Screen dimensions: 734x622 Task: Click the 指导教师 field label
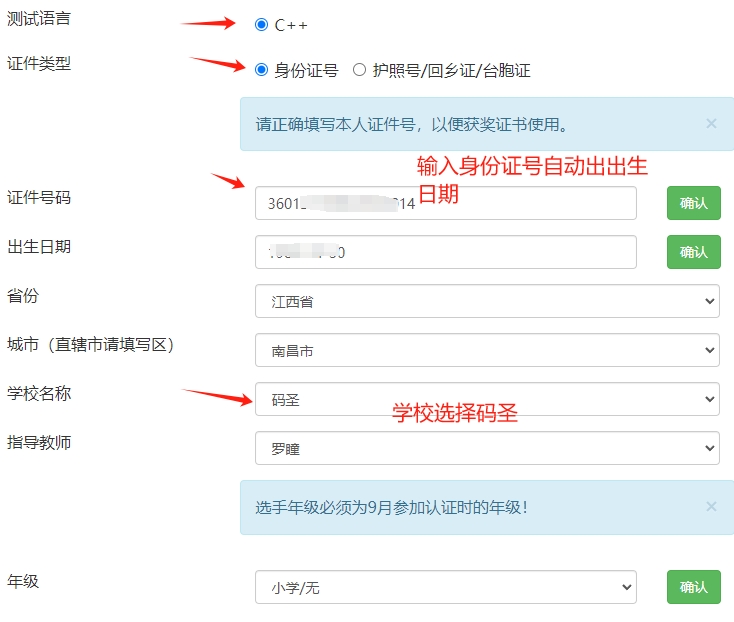pos(39,442)
